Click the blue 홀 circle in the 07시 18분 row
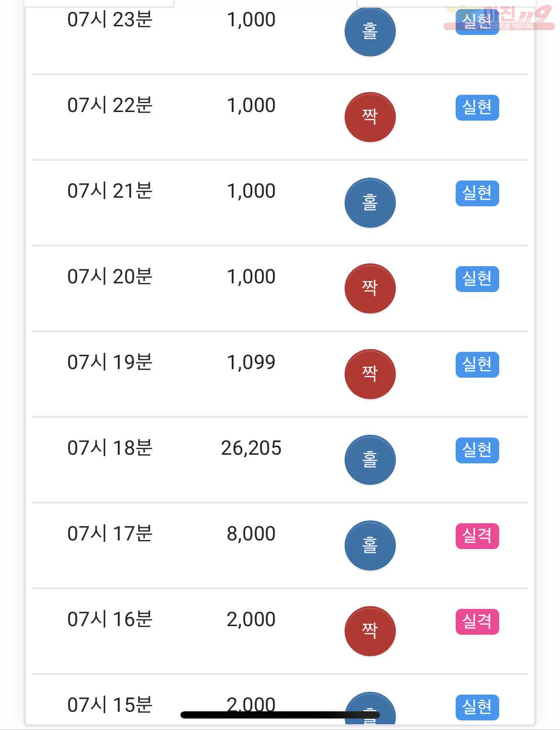This screenshot has height=730, width=560. pos(370,460)
